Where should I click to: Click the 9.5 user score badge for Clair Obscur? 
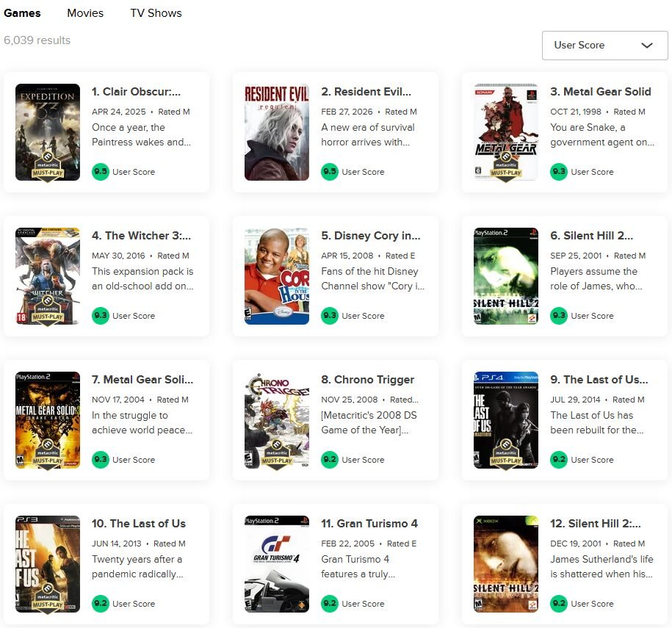pos(100,172)
